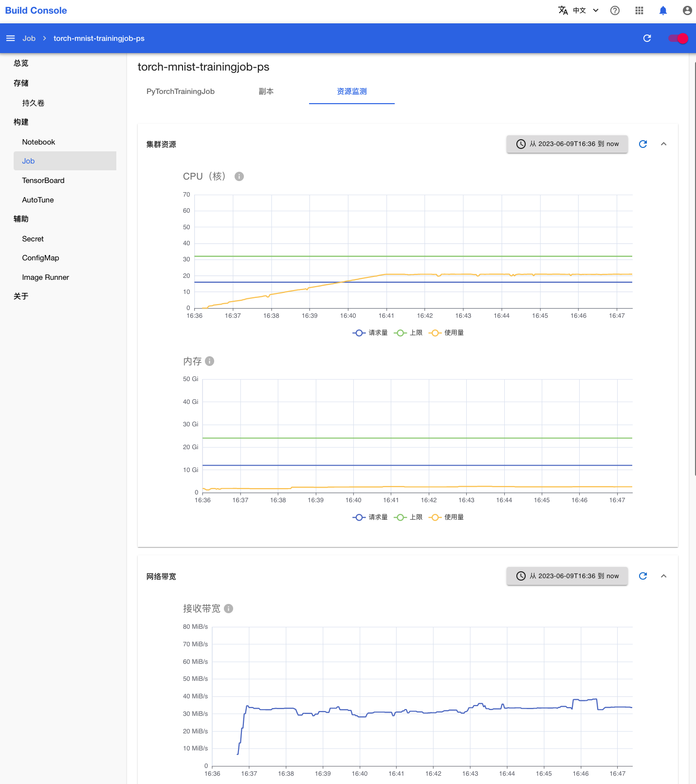Viewport: 696px width, 784px height.
Task: Switch to PyTorchTrainingJob tab
Action: [x=181, y=91]
